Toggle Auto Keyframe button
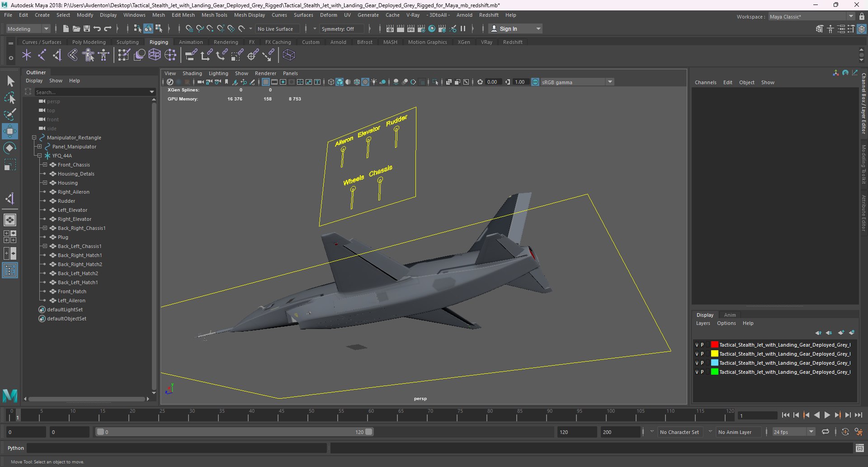 coord(845,432)
